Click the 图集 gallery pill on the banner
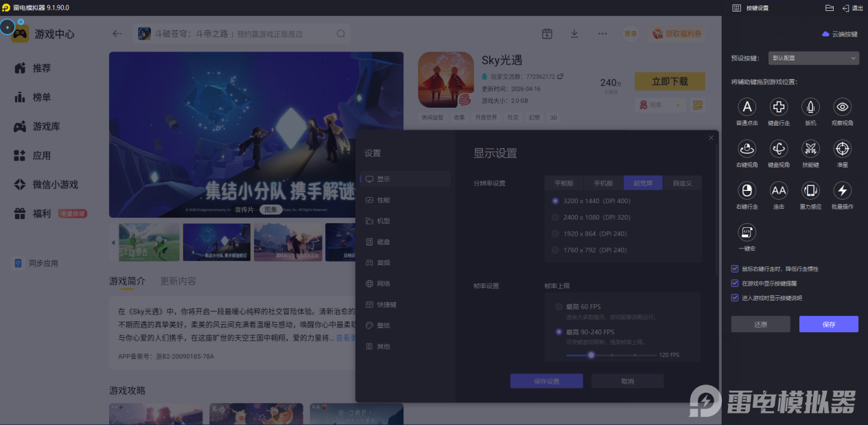This screenshot has width=868, height=425. point(271,209)
